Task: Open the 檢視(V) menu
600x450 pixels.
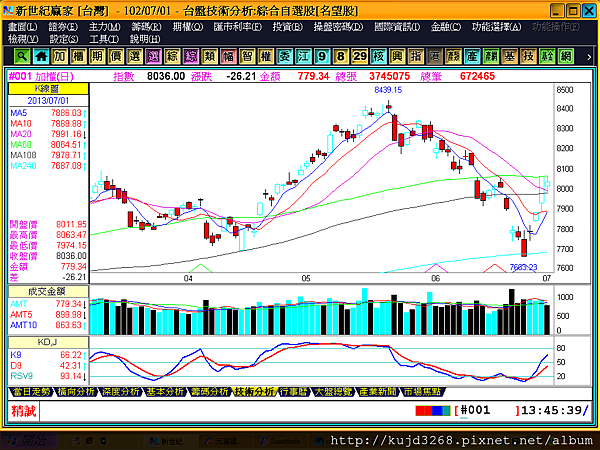Action: tap(23, 39)
